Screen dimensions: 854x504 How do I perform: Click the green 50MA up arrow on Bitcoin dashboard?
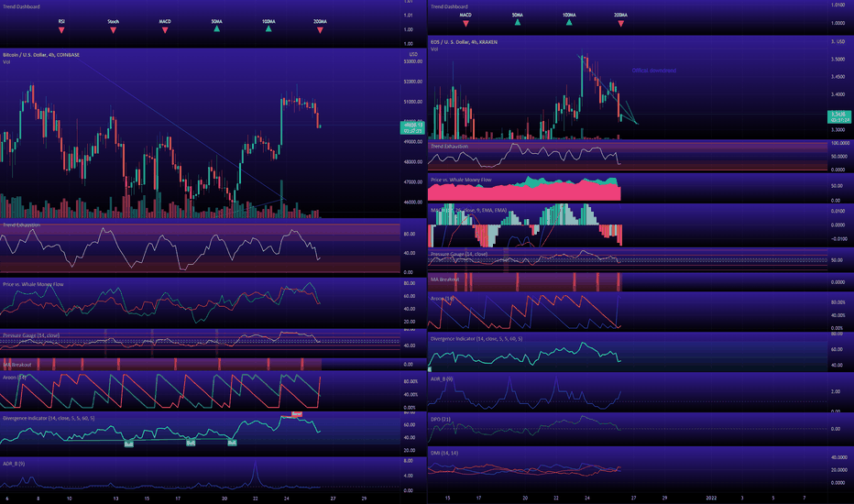[x=217, y=29]
